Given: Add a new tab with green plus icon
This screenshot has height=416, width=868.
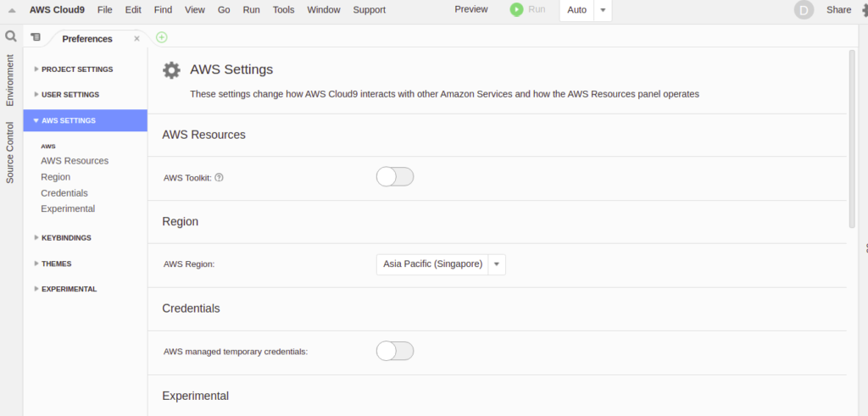Looking at the screenshot, I should pos(162,37).
